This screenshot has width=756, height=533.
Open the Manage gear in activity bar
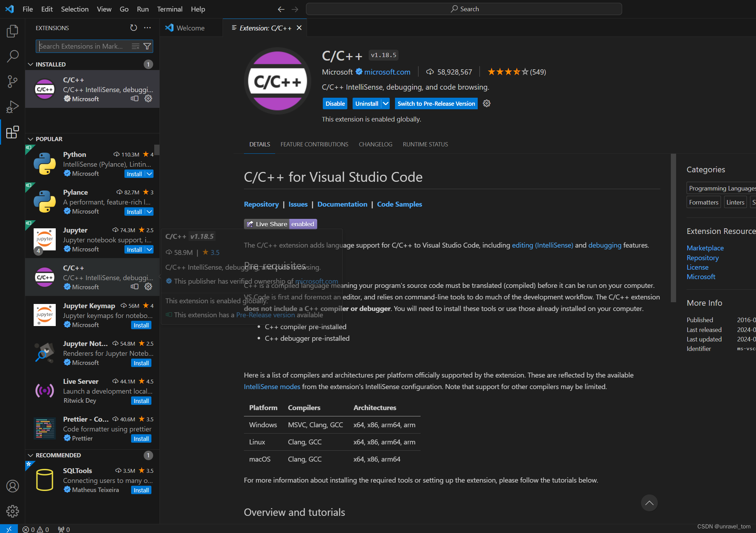point(12,511)
